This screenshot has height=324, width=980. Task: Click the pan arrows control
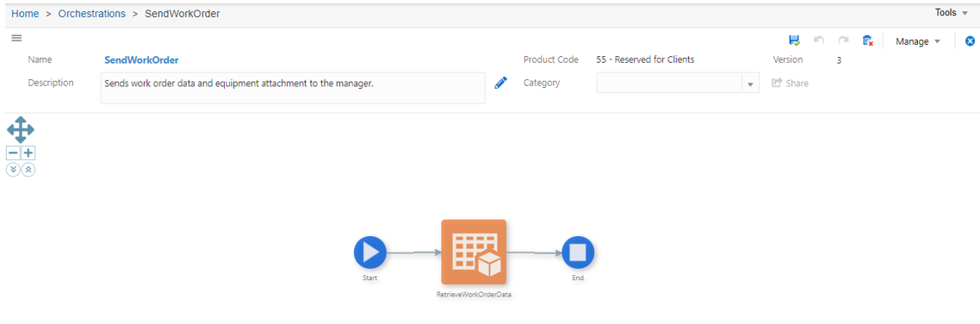21,129
